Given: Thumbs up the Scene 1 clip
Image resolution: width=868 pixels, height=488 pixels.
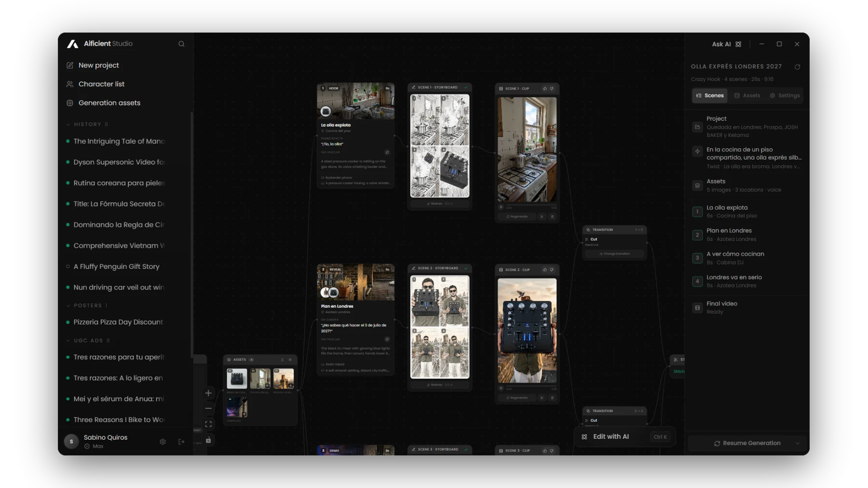Looking at the screenshot, I should point(545,89).
